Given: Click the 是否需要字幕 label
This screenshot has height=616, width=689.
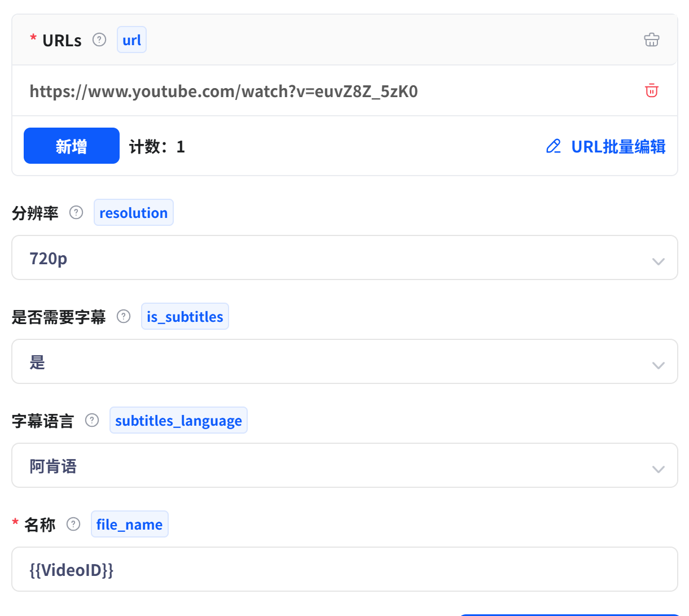Looking at the screenshot, I should (59, 317).
